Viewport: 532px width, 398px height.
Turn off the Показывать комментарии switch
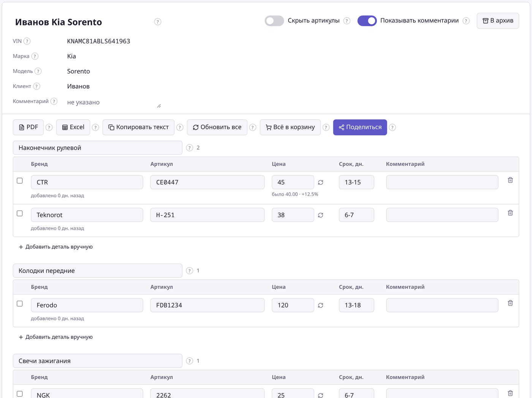pyautogui.click(x=367, y=21)
